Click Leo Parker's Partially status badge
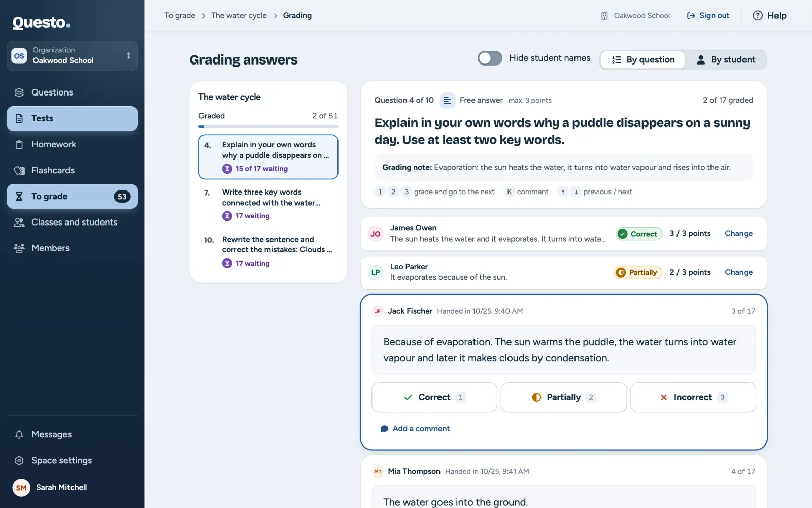 coord(638,272)
